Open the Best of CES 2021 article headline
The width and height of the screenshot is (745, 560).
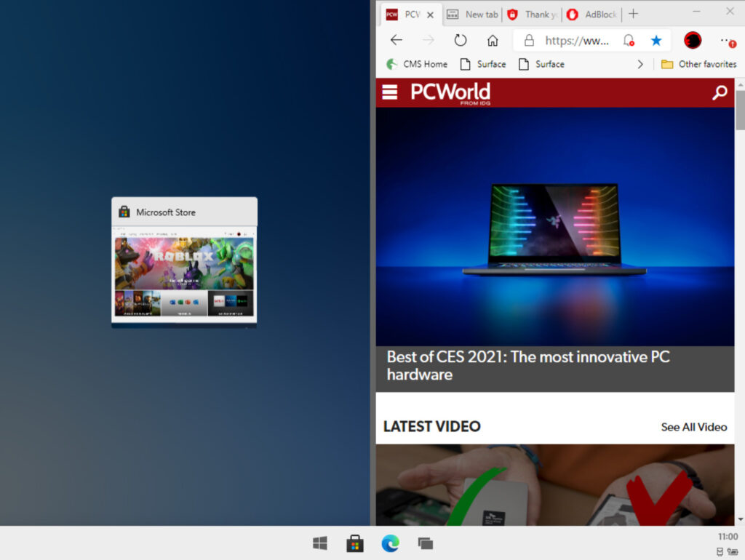(527, 366)
